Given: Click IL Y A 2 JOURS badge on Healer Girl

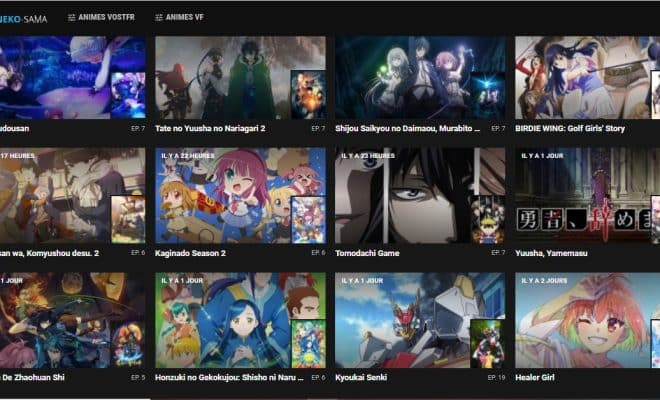Looking at the screenshot, I should click(x=544, y=280).
